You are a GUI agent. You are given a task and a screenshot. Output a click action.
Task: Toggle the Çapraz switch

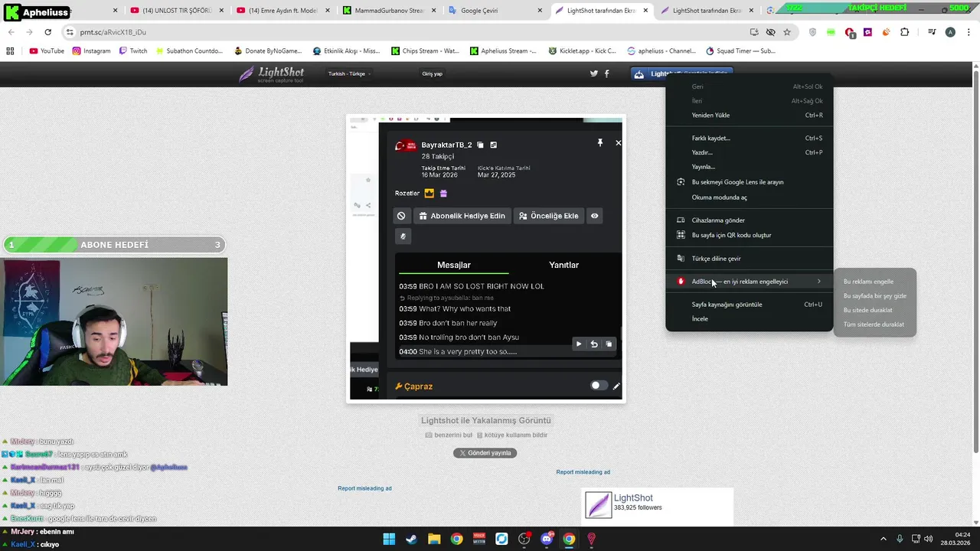pyautogui.click(x=599, y=386)
